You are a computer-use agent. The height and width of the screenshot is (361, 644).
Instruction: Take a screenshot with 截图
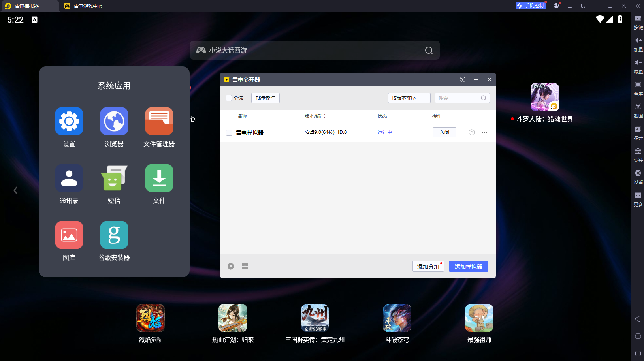[638, 111]
